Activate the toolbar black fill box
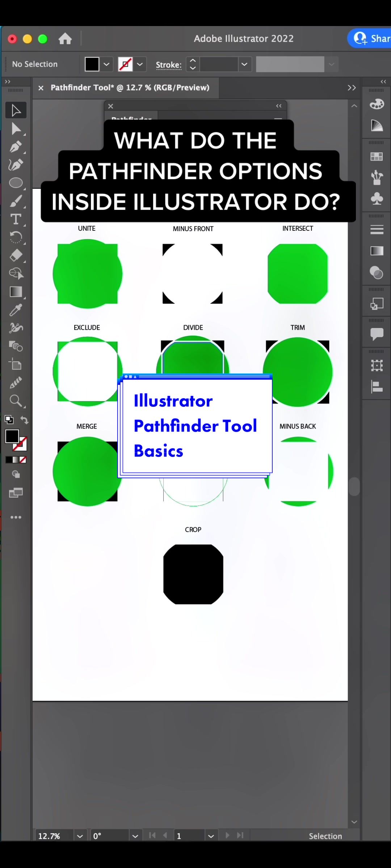 12,436
